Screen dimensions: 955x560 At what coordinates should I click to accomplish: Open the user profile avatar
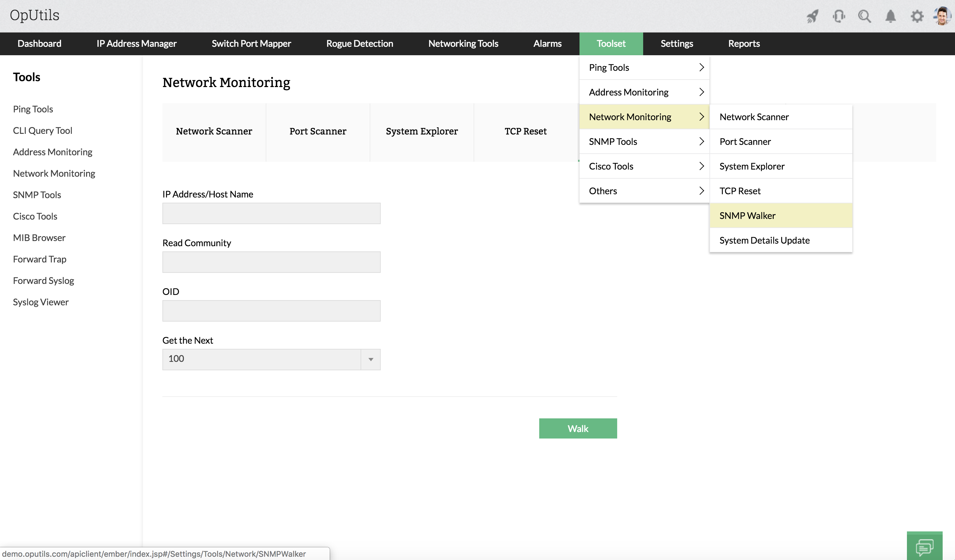coord(942,16)
